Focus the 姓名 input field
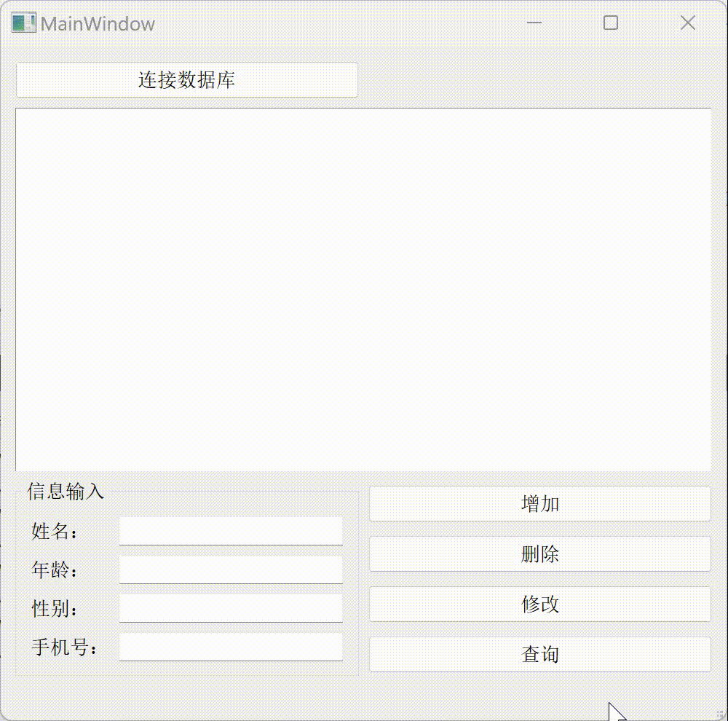The image size is (728, 721). [231, 531]
